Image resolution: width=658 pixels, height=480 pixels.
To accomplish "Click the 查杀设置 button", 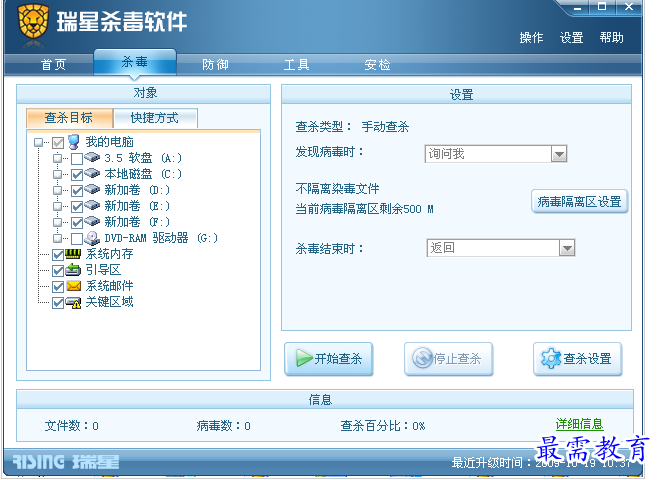I will point(577,359).
